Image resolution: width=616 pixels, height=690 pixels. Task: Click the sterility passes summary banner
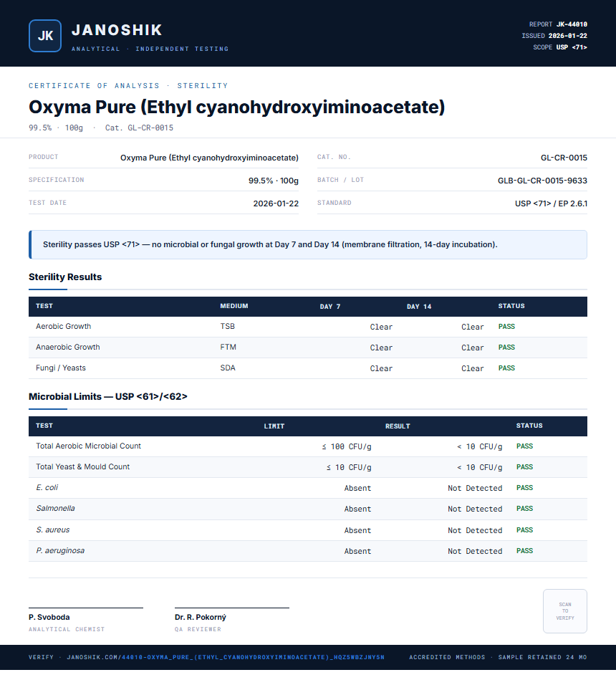click(x=308, y=244)
